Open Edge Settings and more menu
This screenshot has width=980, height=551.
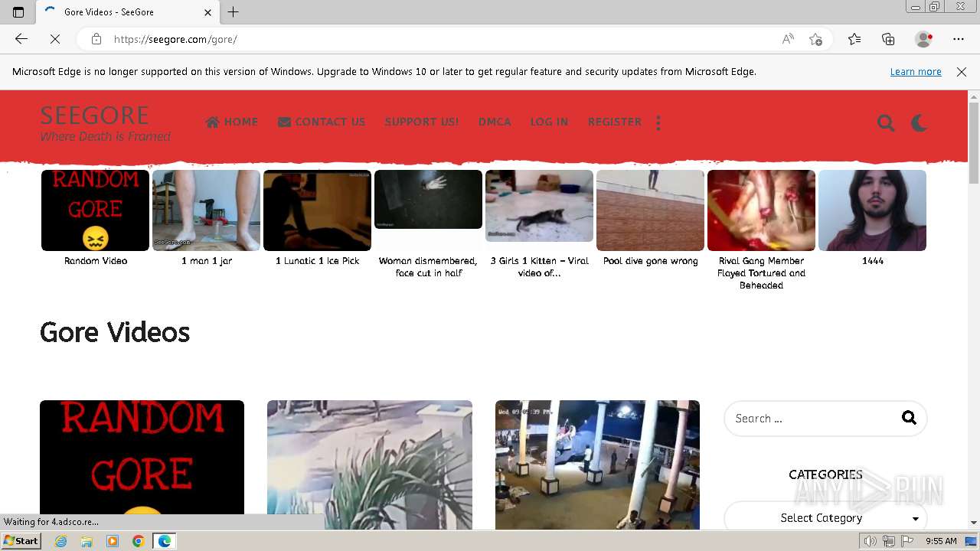pyautogui.click(x=959, y=39)
